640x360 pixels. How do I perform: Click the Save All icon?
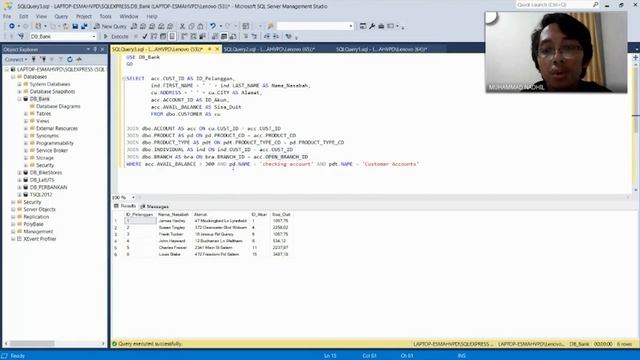(x=84, y=26)
